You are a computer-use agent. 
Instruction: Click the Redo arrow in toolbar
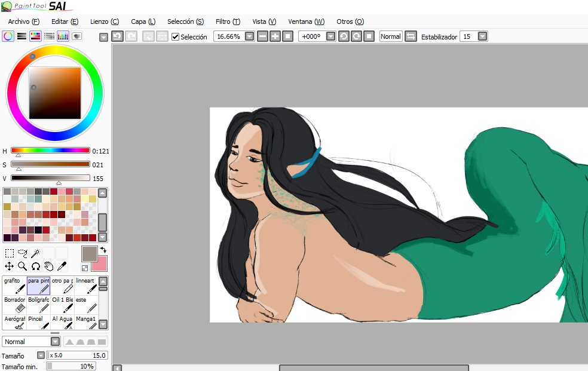click(131, 36)
